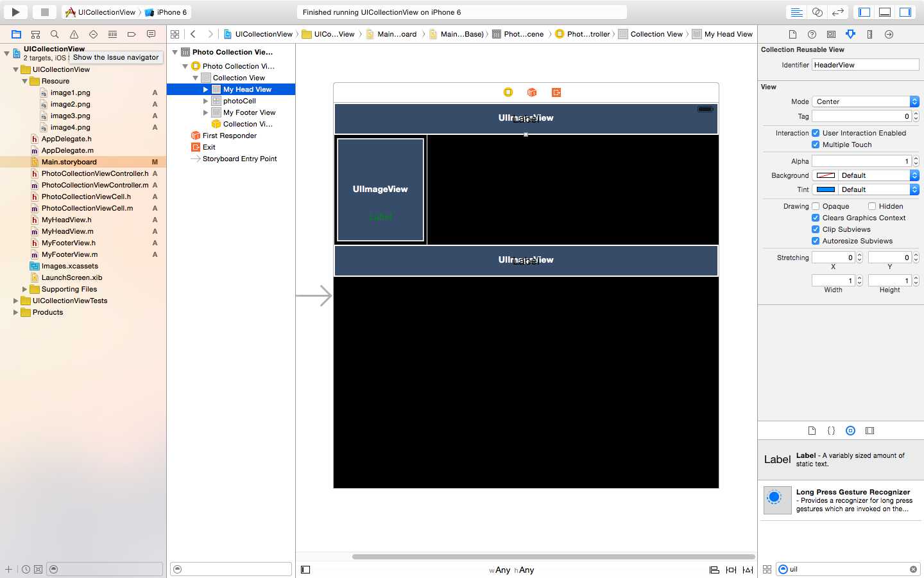Enable the Opaque checkbox
The height and width of the screenshot is (578, 924).
point(816,206)
